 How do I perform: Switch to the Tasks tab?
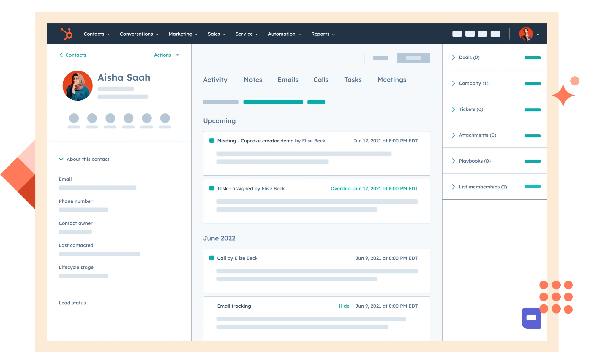353,80
